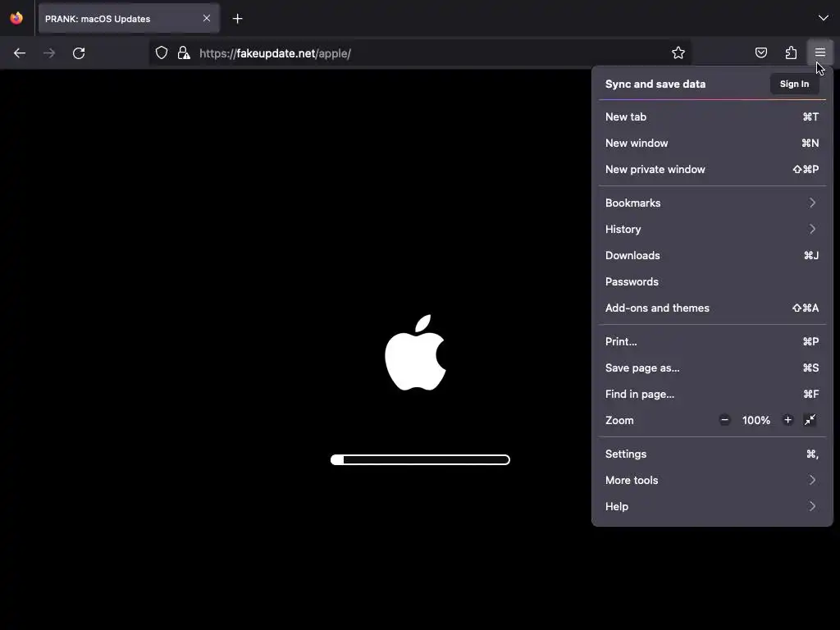Zoom in with the plus button
Image resolution: width=840 pixels, height=630 pixels.
(787, 420)
